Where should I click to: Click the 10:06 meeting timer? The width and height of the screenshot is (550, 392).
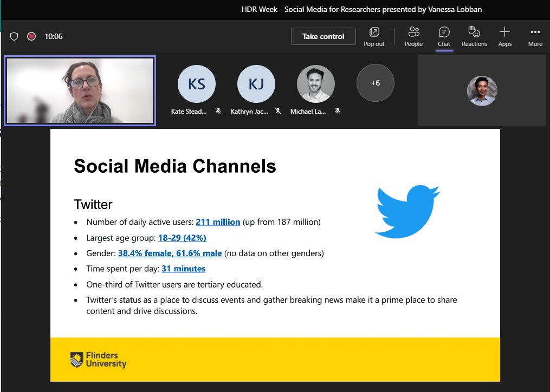point(53,36)
